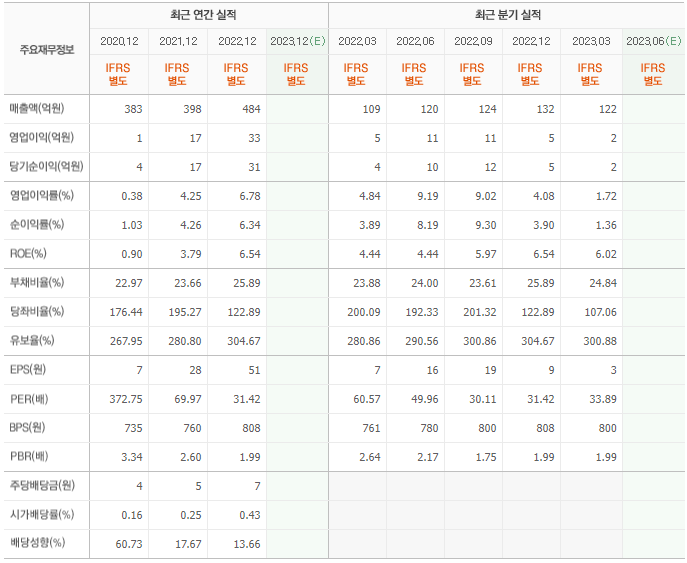Viewport: 687px width, 563px height.
Task: Click the 372.75 PER value for 2020.12
Action: (x=126, y=399)
